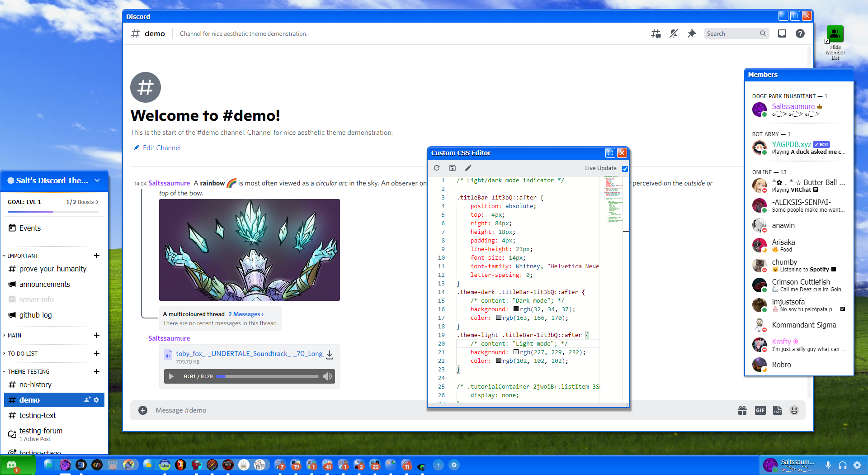
Task: Reload the CSS in the Custom CSS Editor
Action: (437, 168)
